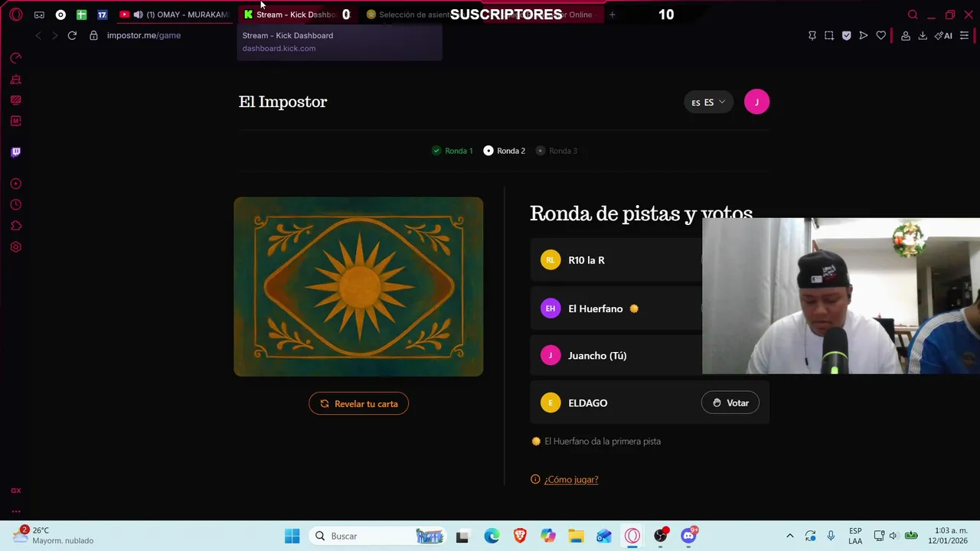Switch to the pinned blue 17 tab
The height and width of the screenshot is (551, 980).
102,15
